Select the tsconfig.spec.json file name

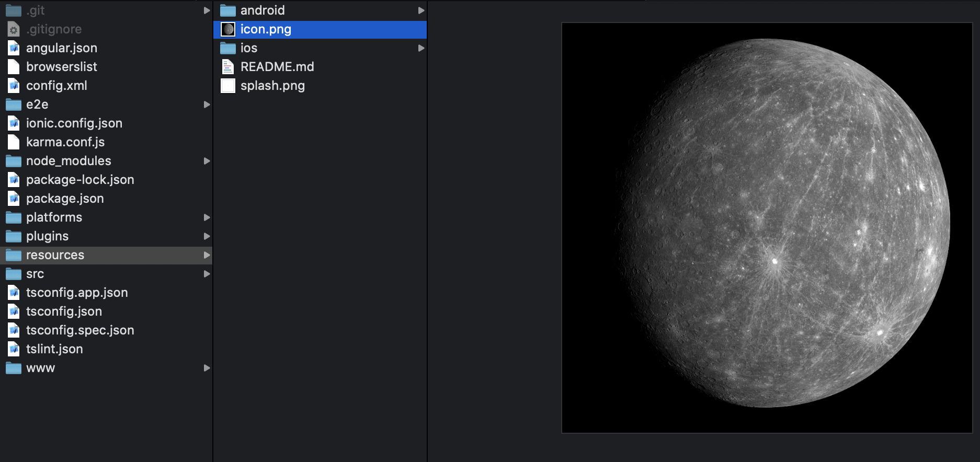pyautogui.click(x=80, y=330)
